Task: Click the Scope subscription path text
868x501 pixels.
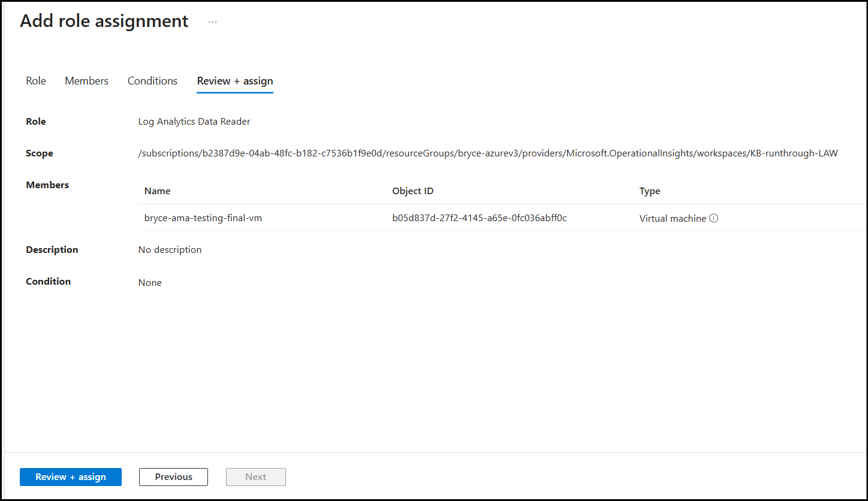Action: point(487,153)
